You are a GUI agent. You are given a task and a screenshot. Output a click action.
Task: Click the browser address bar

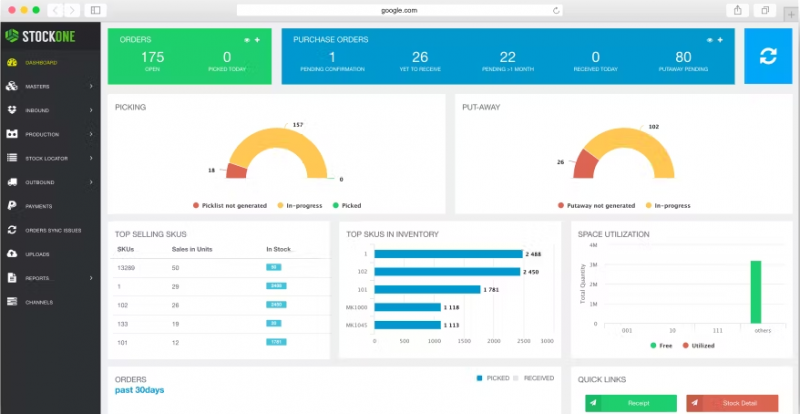(x=400, y=10)
